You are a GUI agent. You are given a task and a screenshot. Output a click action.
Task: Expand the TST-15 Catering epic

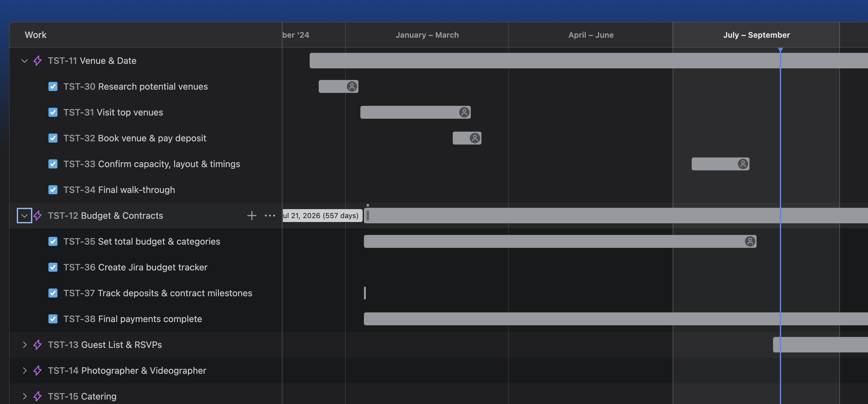(x=24, y=396)
